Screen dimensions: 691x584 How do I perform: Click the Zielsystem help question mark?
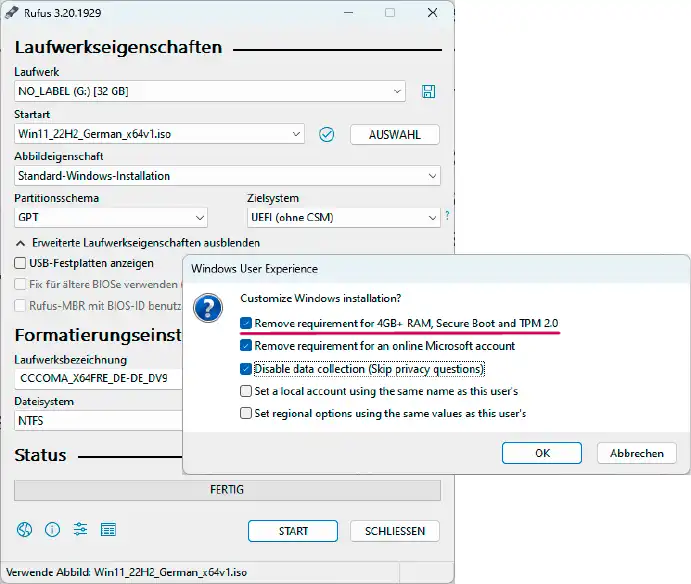pyautogui.click(x=447, y=215)
